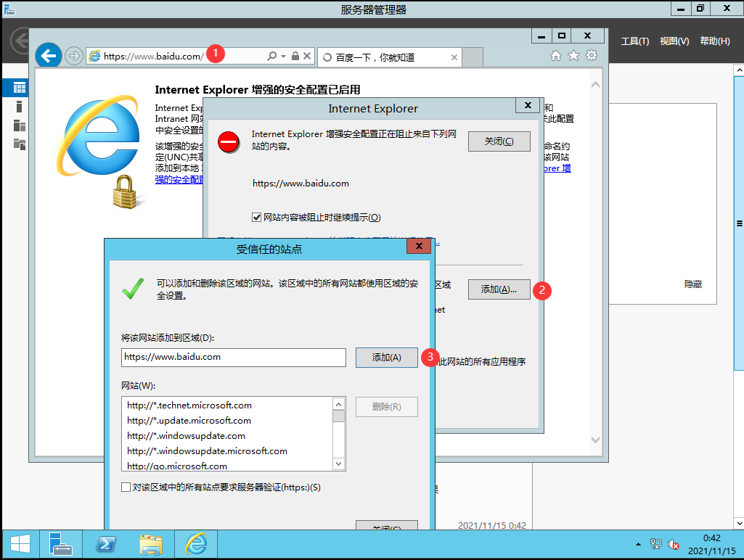Open the Internet Explorer favorites star icon
744x560 pixels.
[x=573, y=55]
